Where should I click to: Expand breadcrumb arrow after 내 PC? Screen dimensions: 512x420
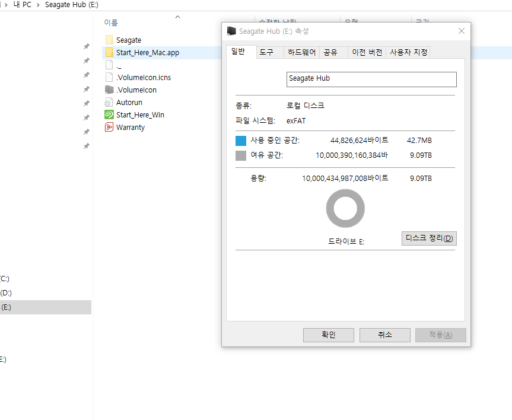click(38, 5)
